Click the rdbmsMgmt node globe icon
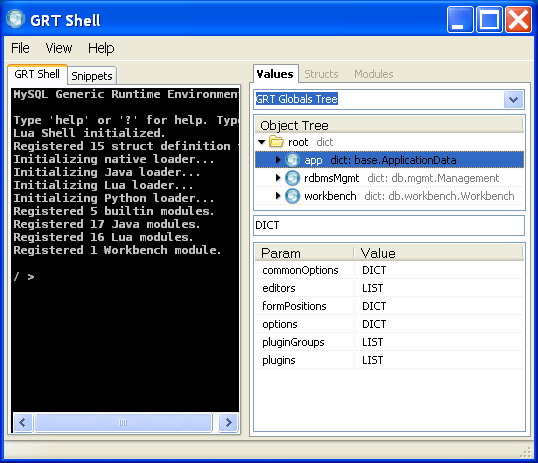Viewport: 538px width, 463px height. [x=292, y=178]
